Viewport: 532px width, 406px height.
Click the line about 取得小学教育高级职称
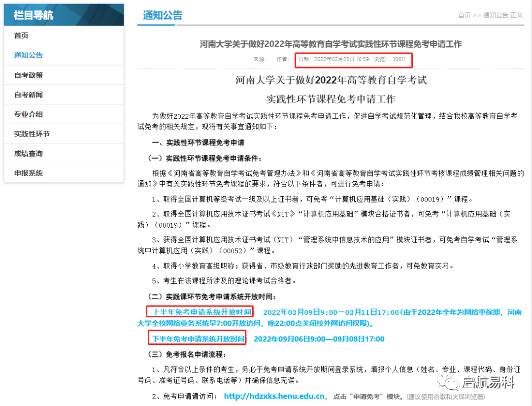[x=302, y=266]
